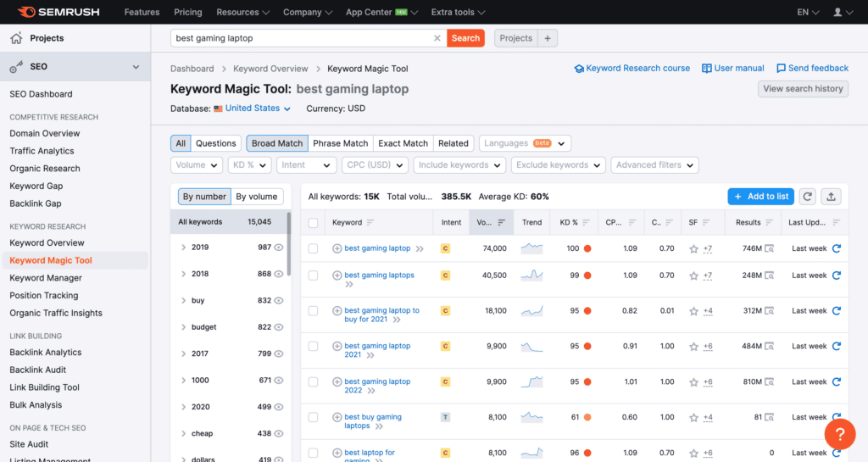Open Keyword Overview in the sidebar

click(47, 243)
